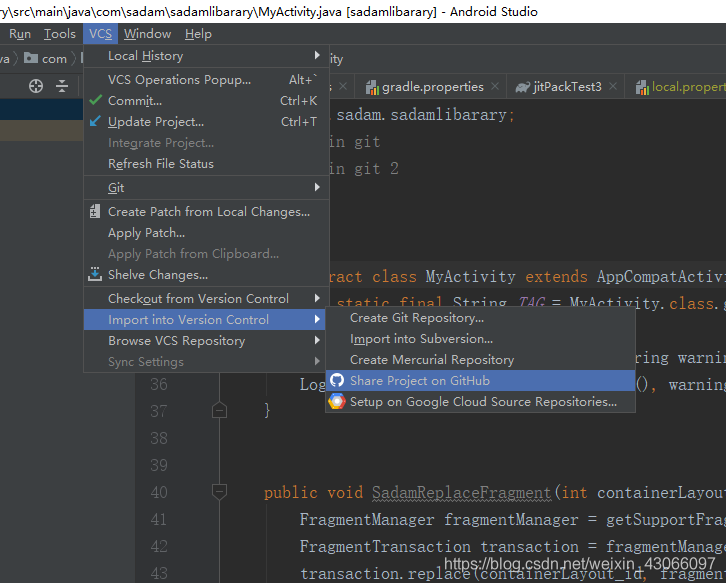Click FragmentTransaction on line 42
Image resolution: width=726 pixels, height=583 pixels.
385,546
